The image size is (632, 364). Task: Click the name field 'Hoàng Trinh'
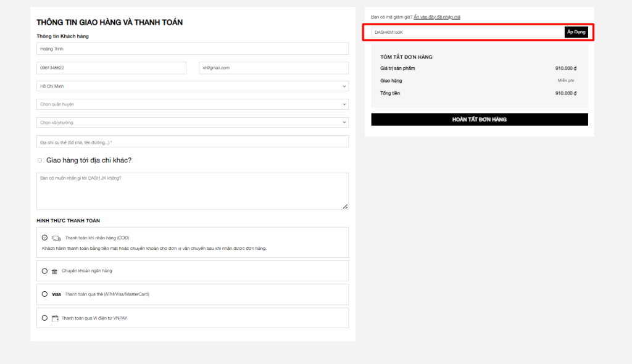point(193,49)
